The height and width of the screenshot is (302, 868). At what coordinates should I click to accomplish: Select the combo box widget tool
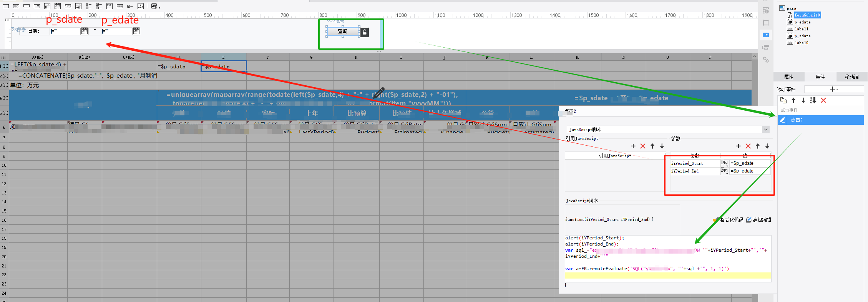(37, 6)
